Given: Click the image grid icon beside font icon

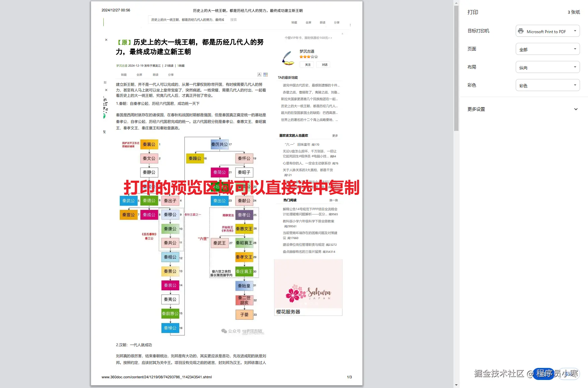Looking at the screenshot, I should pyautogui.click(x=266, y=75).
